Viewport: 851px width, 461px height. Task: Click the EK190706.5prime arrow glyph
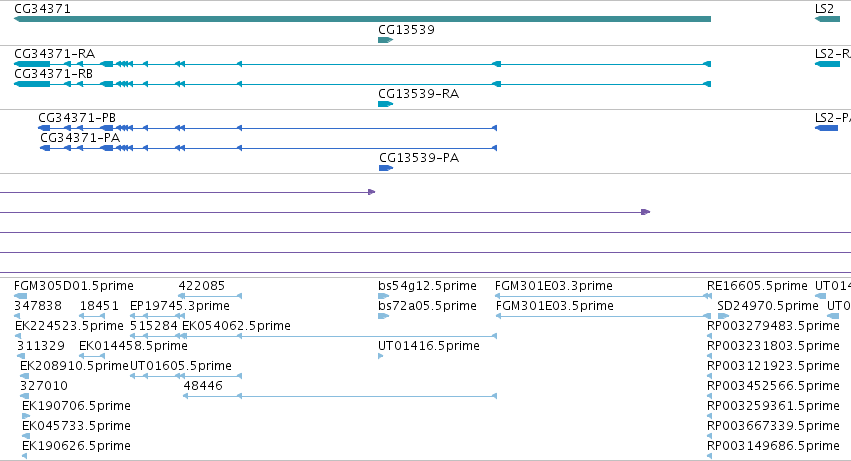[26, 416]
